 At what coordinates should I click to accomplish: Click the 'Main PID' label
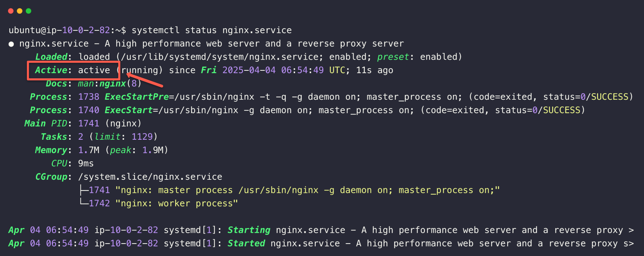click(x=46, y=124)
